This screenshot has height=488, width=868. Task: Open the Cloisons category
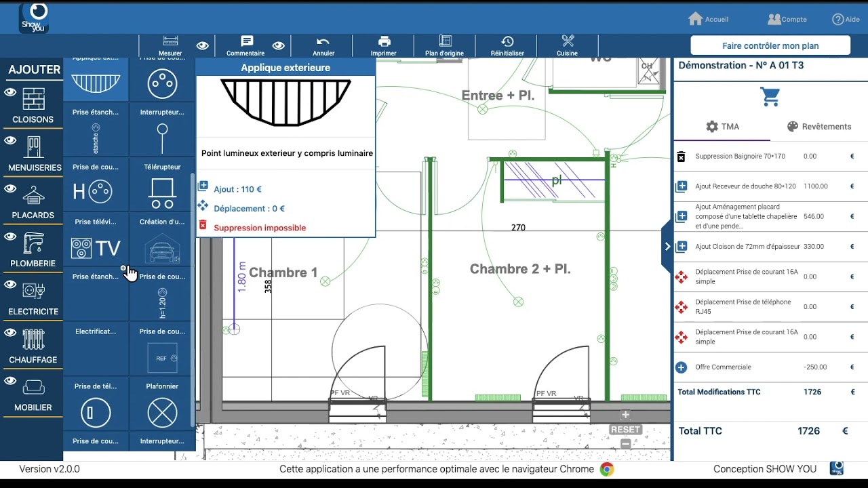[33, 106]
